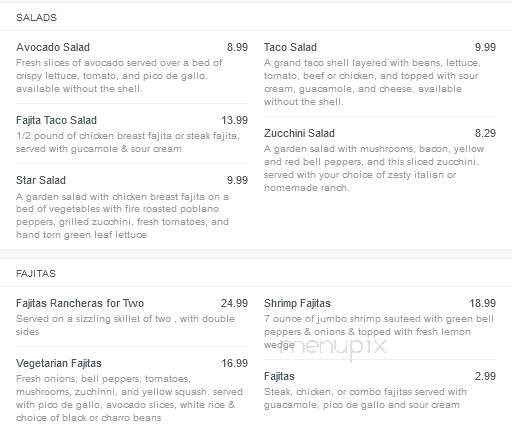
Task: Click the 8.29 Zucchini Salad price
Action: pos(485,133)
